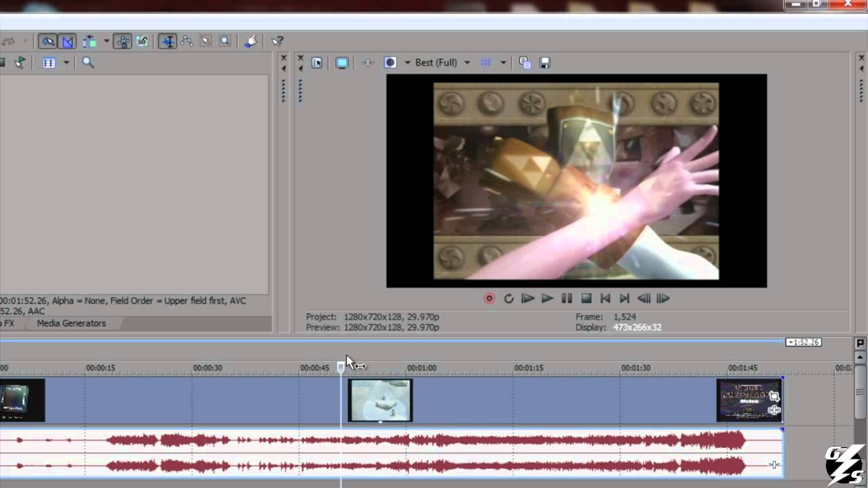Screen dimensions: 868x488
Task: Stop playback with the Stop button
Action: (x=587, y=298)
